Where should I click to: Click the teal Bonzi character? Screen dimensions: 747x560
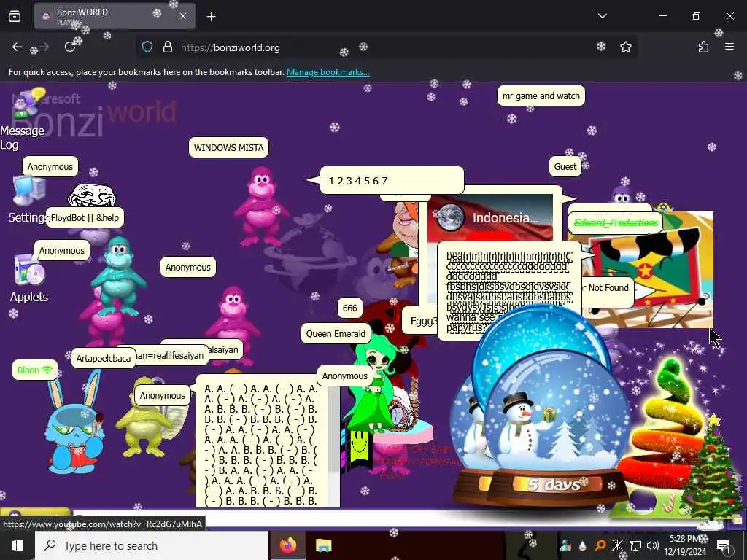(x=118, y=277)
